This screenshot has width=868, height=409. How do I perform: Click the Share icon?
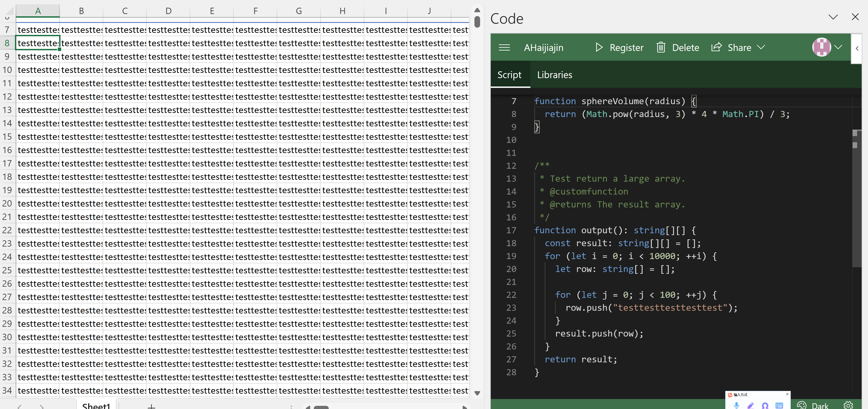point(717,47)
